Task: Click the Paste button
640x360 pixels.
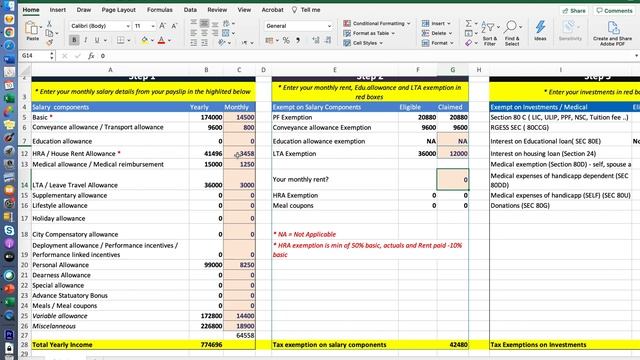Action: 32,31
